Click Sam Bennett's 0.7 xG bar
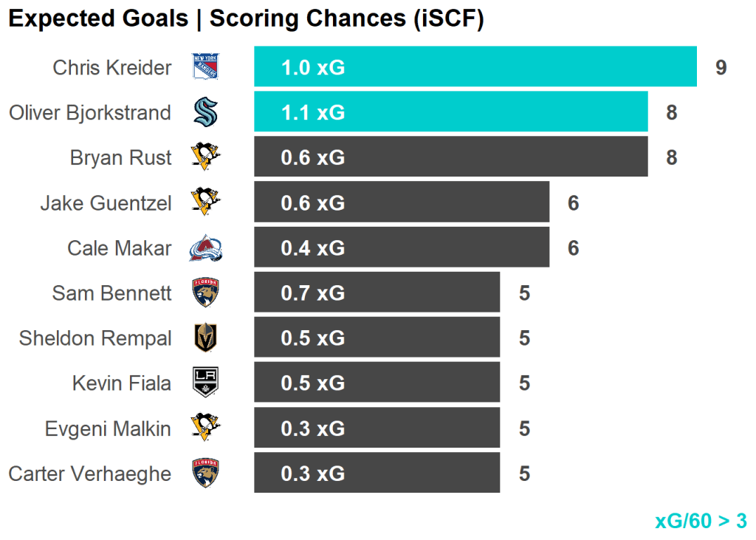Screen dimensions: 756x540 click(377, 293)
